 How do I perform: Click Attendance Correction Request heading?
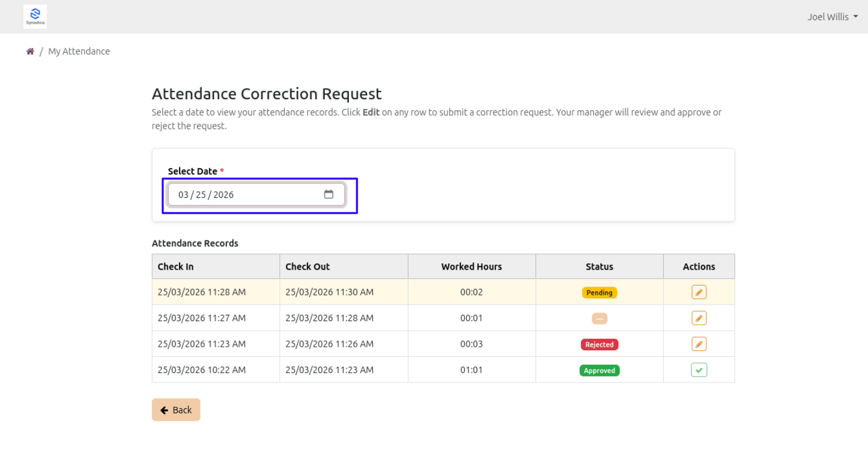pos(267,94)
